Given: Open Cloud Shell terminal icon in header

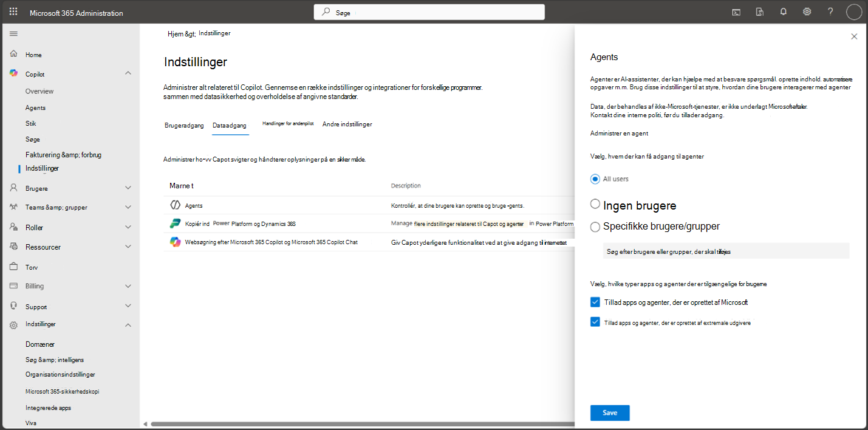Looking at the screenshot, I should pos(736,12).
